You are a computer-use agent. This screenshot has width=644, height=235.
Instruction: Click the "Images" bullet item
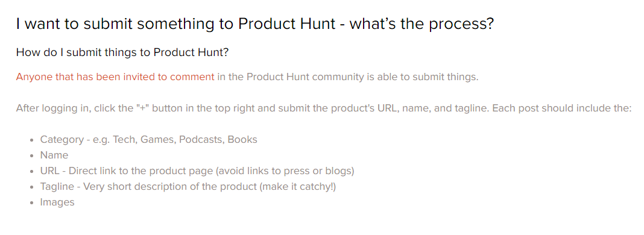(57, 202)
